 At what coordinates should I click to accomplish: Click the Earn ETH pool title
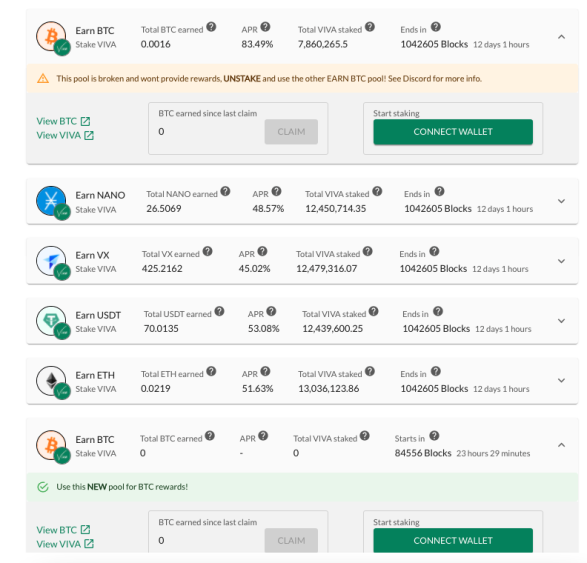point(95,375)
